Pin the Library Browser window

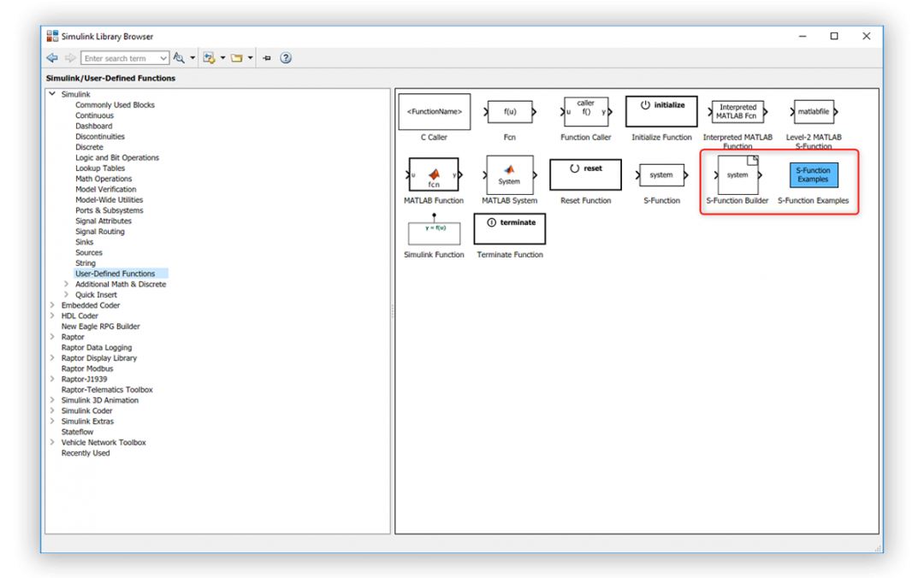click(x=266, y=57)
